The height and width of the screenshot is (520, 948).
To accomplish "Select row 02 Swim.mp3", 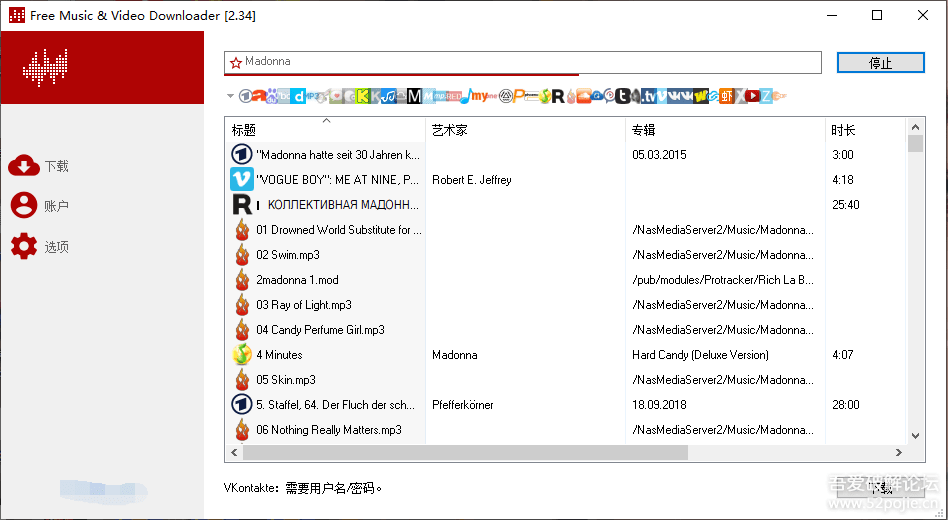I will [x=567, y=255].
